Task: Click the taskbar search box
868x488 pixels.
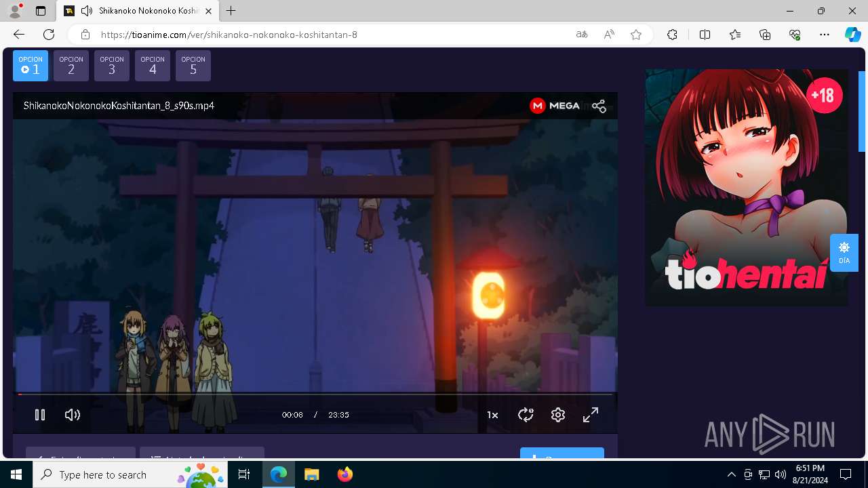Action: coord(130,474)
